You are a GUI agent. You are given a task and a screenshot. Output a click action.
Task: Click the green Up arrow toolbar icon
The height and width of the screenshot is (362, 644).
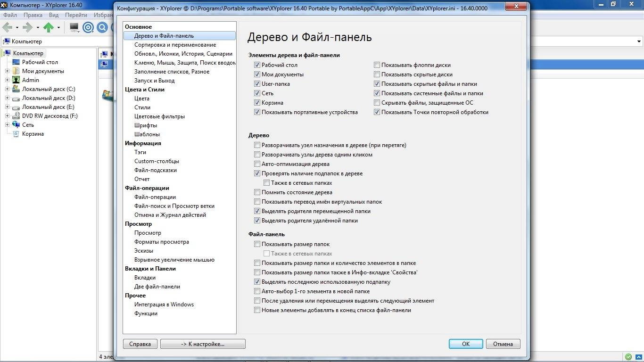pos(49,27)
